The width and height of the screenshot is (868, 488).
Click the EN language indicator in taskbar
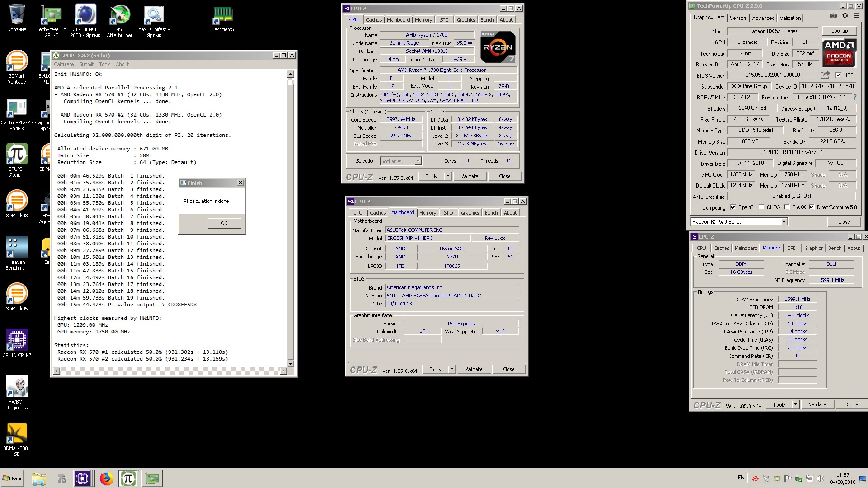pos(741,478)
